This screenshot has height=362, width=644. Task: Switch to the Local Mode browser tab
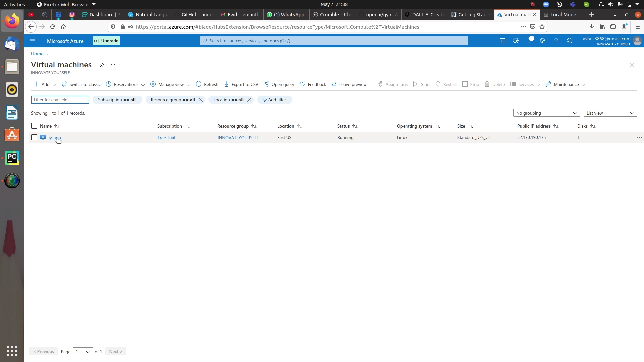click(x=562, y=14)
